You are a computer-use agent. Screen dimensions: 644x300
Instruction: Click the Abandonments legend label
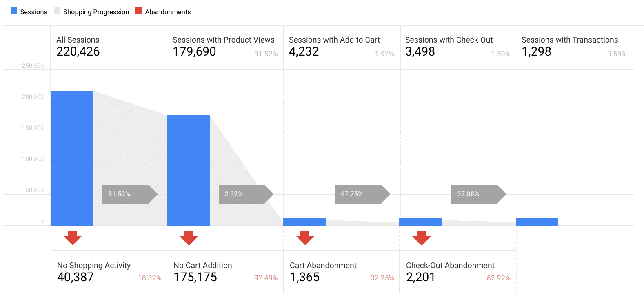point(168,12)
